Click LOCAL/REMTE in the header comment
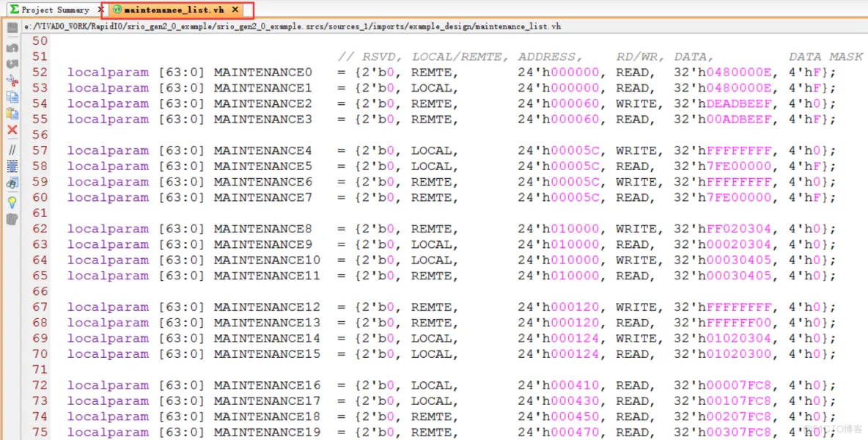 (x=457, y=57)
